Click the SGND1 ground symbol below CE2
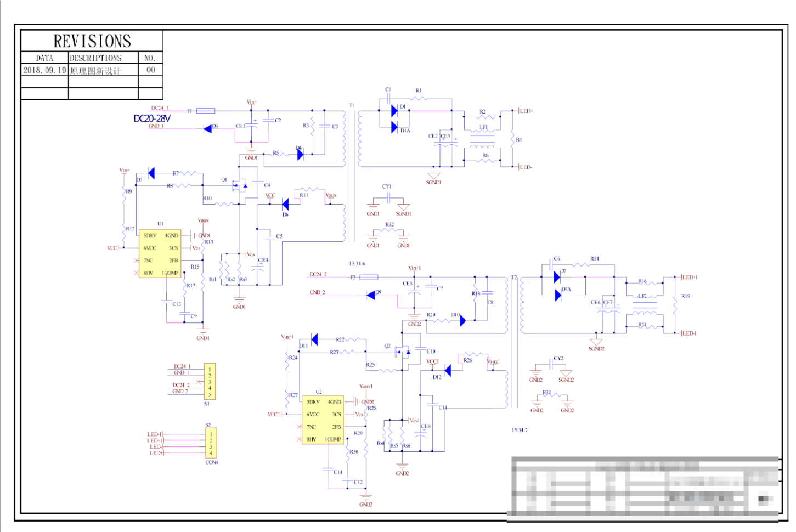Screen dimensions: 796x532 pos(433,176)
